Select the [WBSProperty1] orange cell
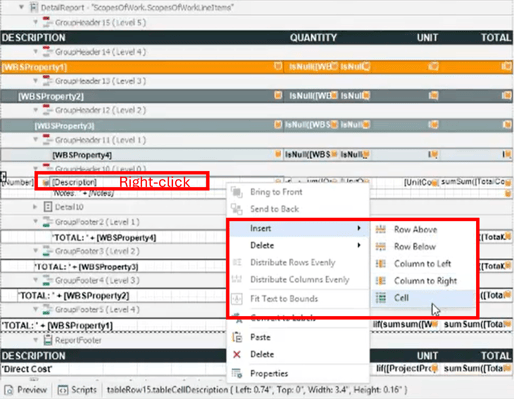Screen dimensions: 514x399 point(142,67)
